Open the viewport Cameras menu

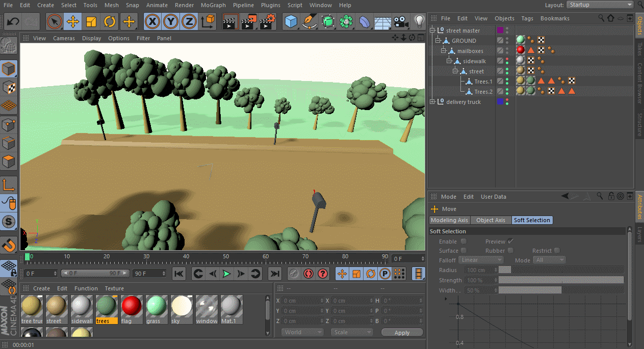(64, 38)
